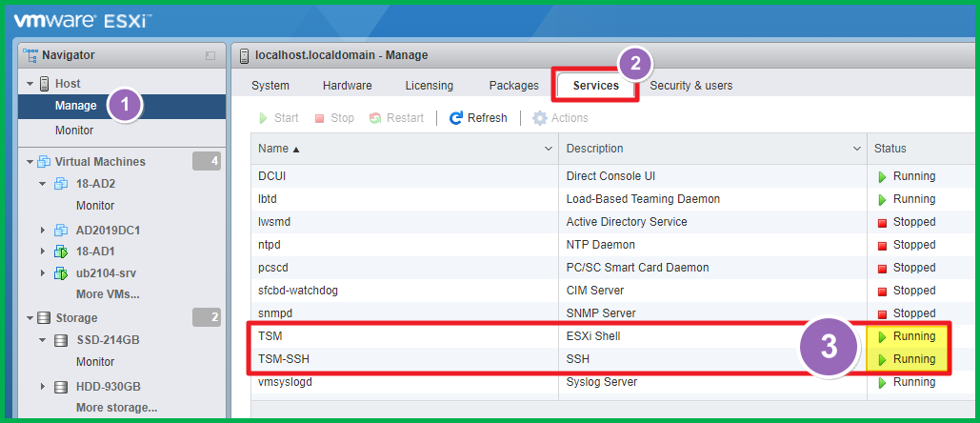This screenshot has width=980, height=423.
Task: Switch to the Hardware tab
Action: click(x=347, y=86)
